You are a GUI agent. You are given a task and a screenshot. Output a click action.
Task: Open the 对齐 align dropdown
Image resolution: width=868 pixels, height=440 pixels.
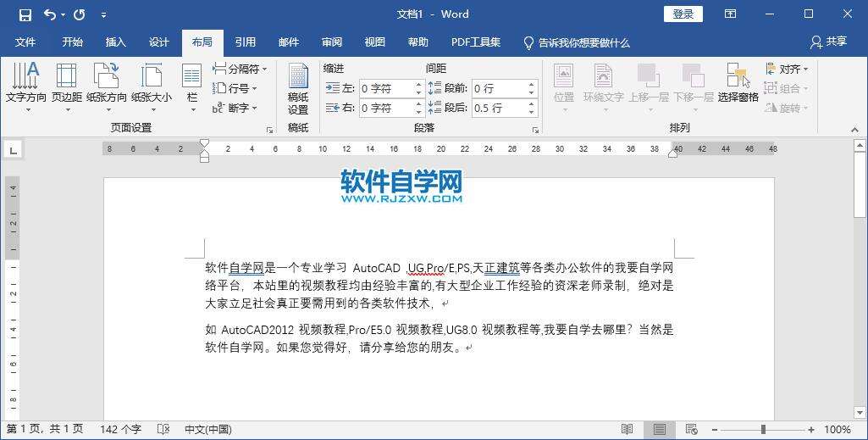point(788,69)
